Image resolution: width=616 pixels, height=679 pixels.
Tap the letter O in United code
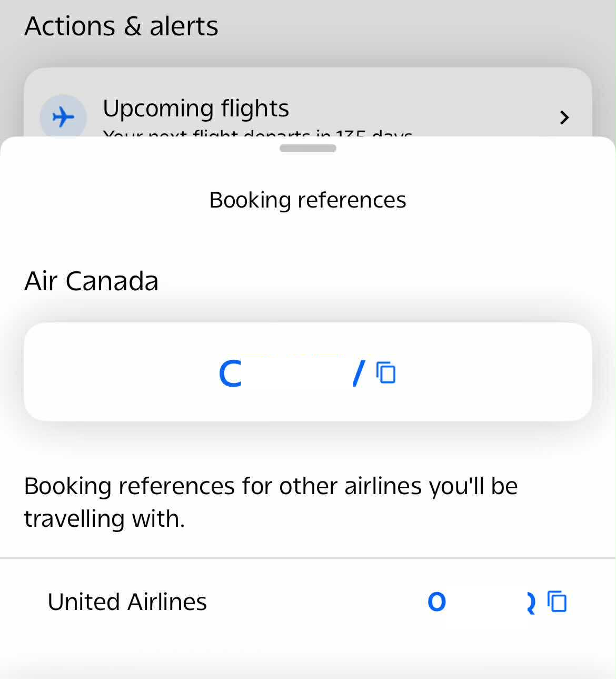[436, 602]
